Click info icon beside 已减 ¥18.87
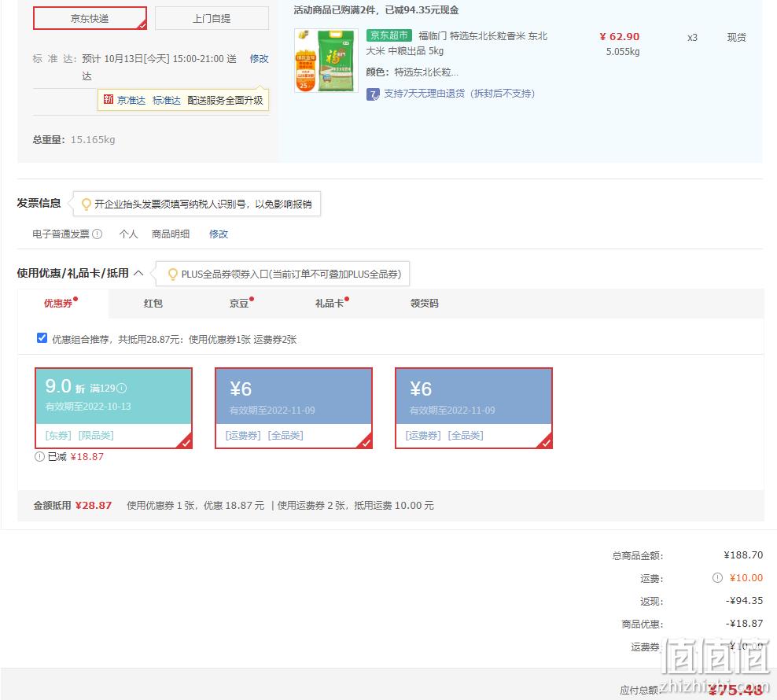The height and width of the screenshot is (700, 777). click(39, 457)
